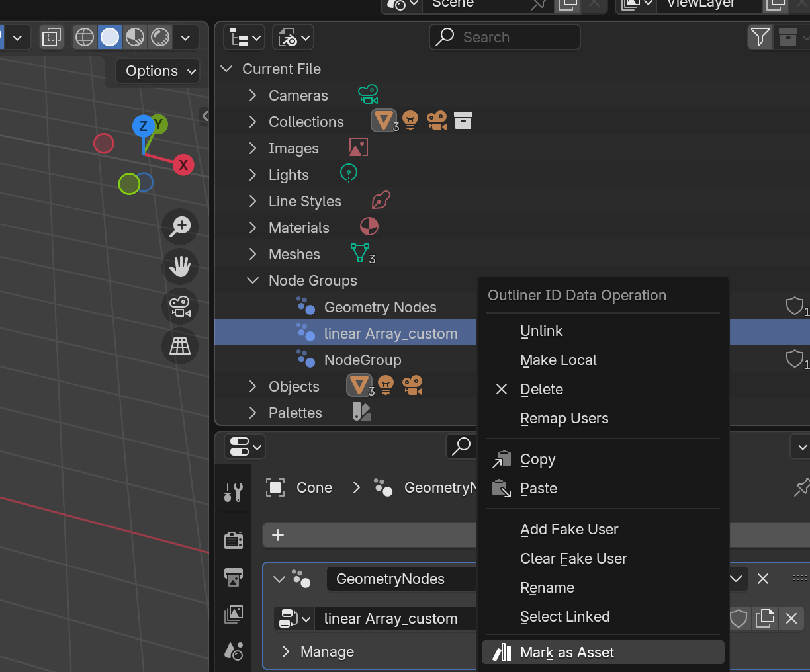Unlink linear Array_custom node group with X
This screenshot has height=672, width=810.
click(x=791, y=618)
